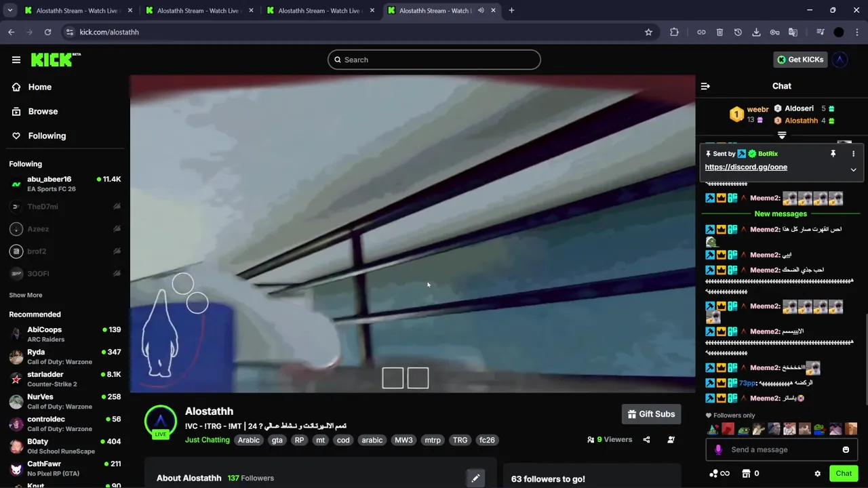
Task: Mute audio on the fourth Alostathh tab
Action: [x=481, y=10]
